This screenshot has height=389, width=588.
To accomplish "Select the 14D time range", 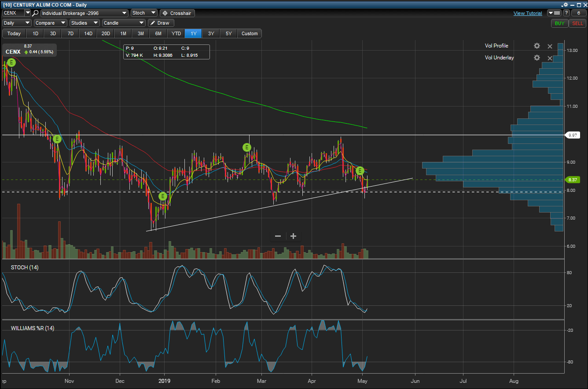I will 88,33.
